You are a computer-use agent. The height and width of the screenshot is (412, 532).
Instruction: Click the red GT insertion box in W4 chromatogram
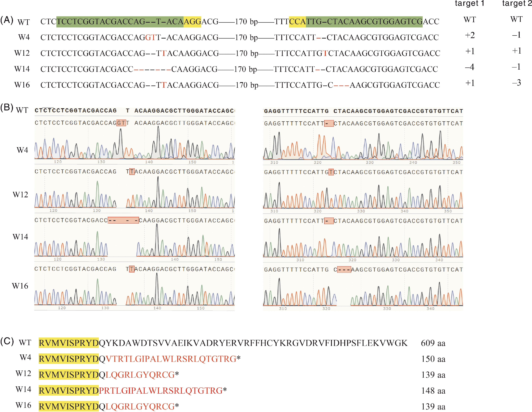[x=121, y=123]
